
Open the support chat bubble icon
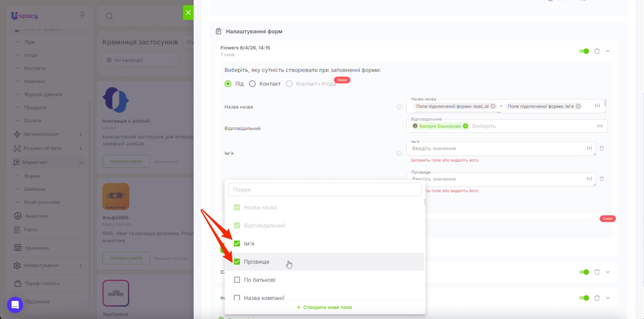(x=15, y=305)
